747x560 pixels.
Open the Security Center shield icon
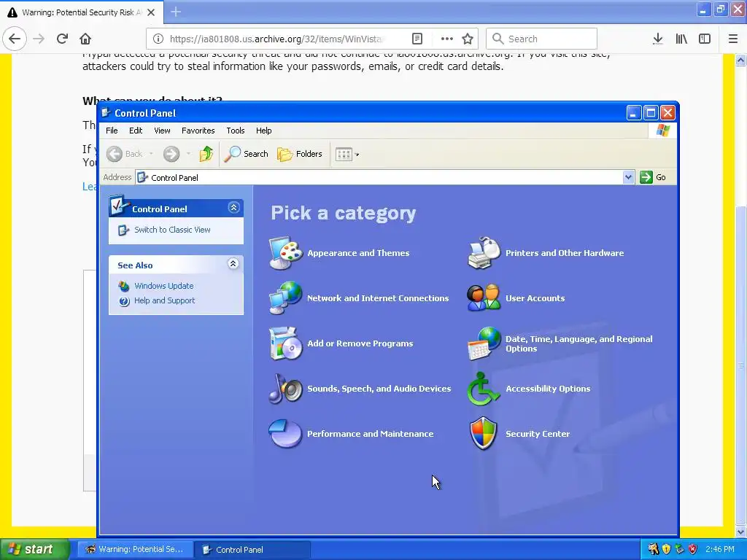(484, 434)
